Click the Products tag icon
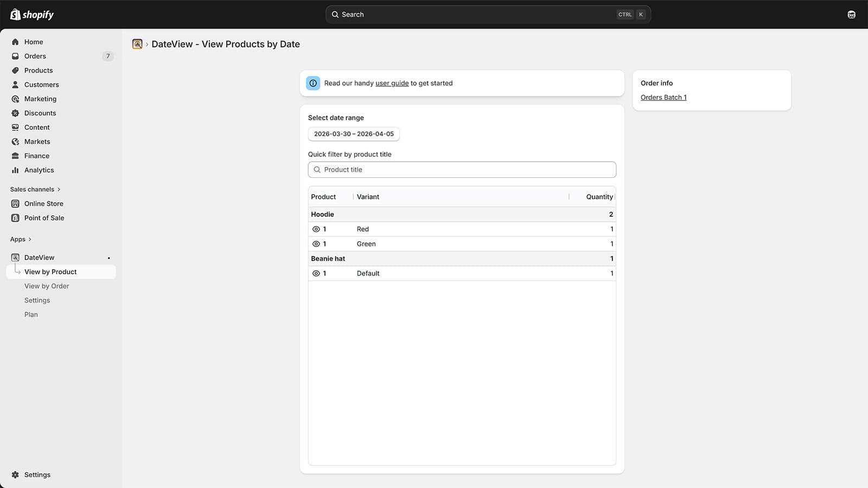The width and height of the screenshot is (868, 488). pyautogui.click(x=15, y=70)
